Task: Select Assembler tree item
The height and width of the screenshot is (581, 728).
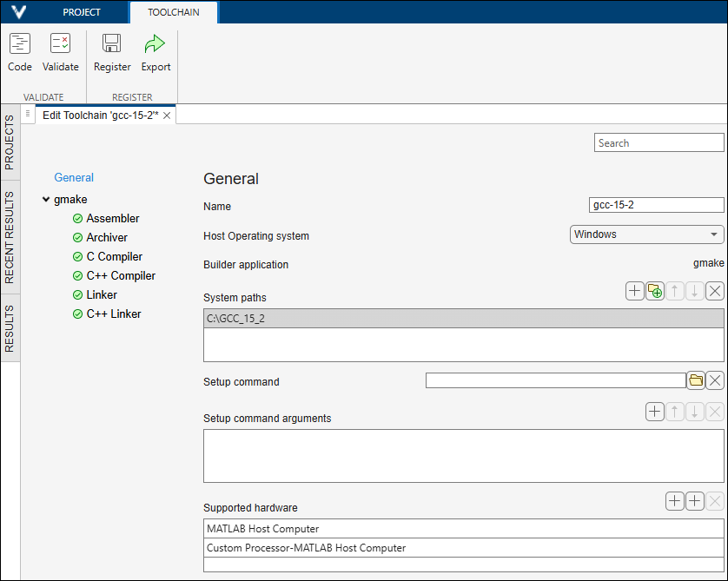Action: tap(113, 218)
